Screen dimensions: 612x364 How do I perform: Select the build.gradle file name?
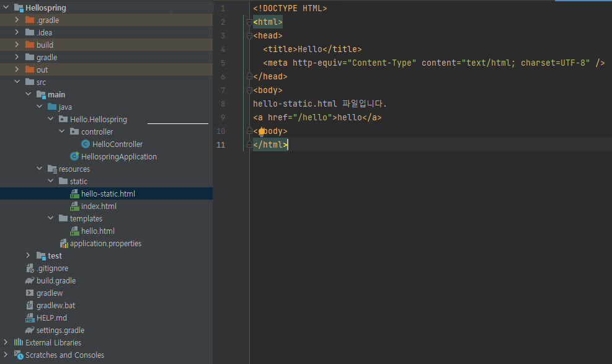click(x=56, y=281)
